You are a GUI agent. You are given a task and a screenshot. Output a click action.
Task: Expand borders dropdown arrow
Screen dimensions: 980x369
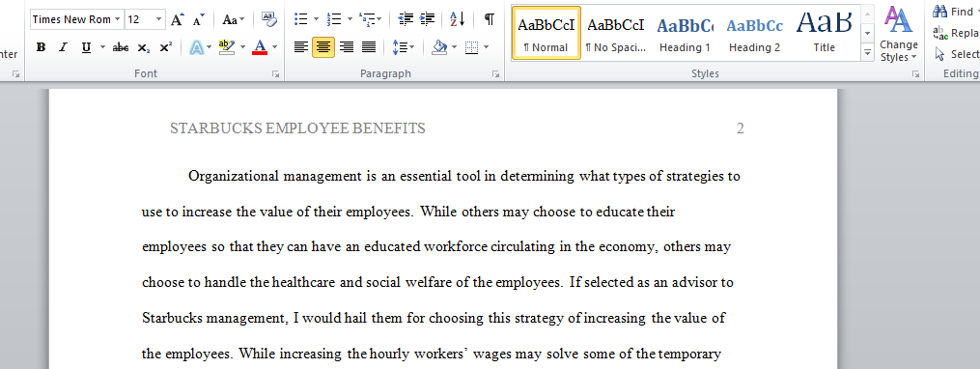tap(487, 47)
